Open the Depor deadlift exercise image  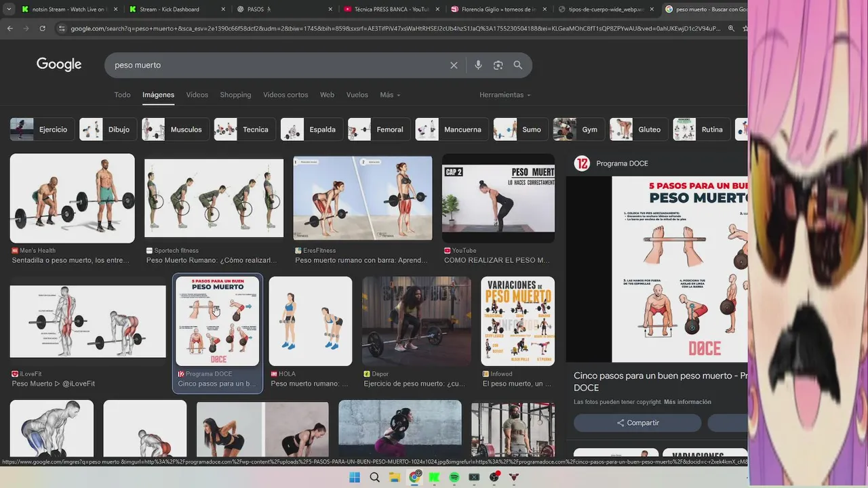(416, 321)
